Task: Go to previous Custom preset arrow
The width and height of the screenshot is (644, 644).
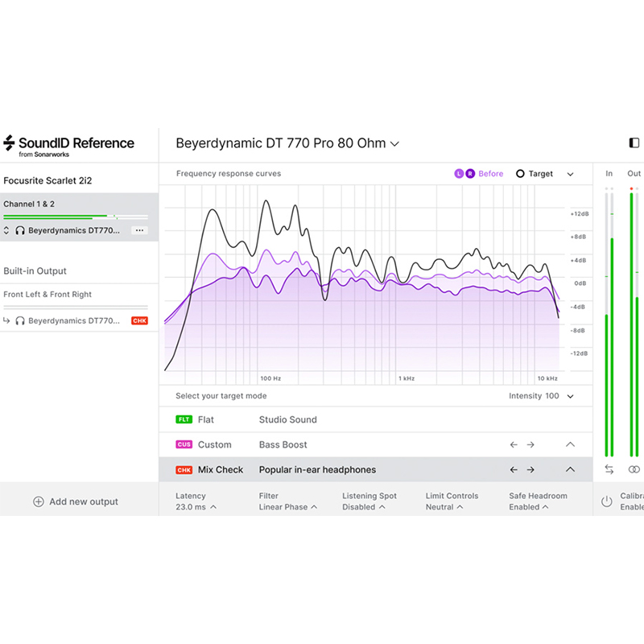Action: pos(514,444)
